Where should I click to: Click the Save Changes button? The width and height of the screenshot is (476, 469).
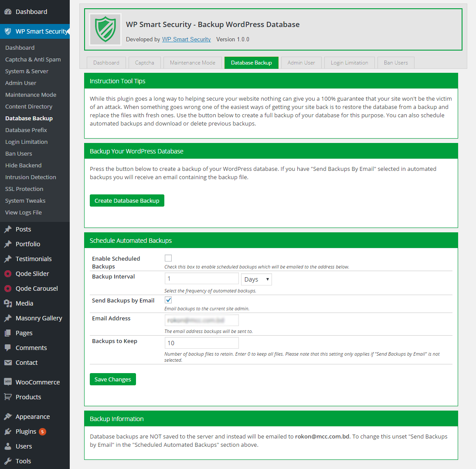point(113,379)
